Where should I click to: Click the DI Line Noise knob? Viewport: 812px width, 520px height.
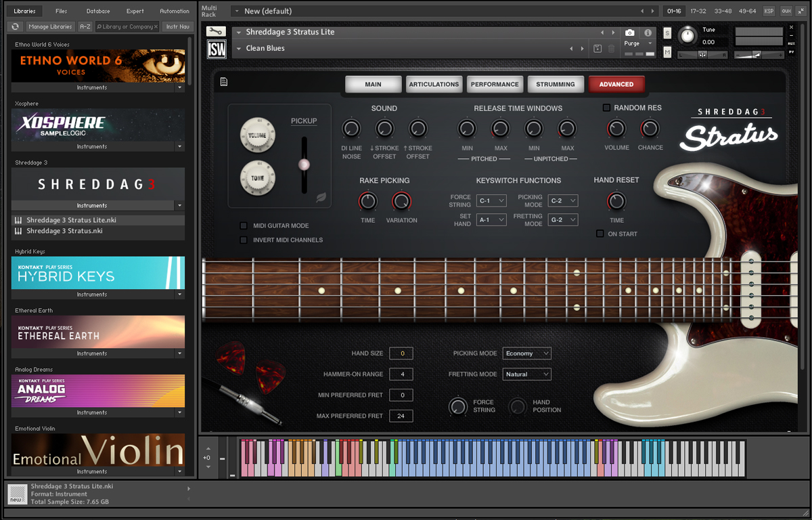click(351, 129)
